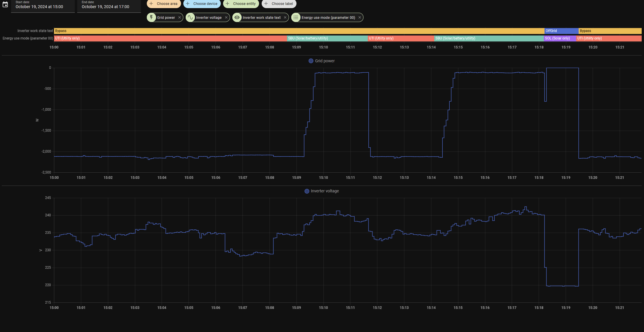Open the Choose area picker
The height and width of the screenshot is (332, 644).
[x=164, y=4]
